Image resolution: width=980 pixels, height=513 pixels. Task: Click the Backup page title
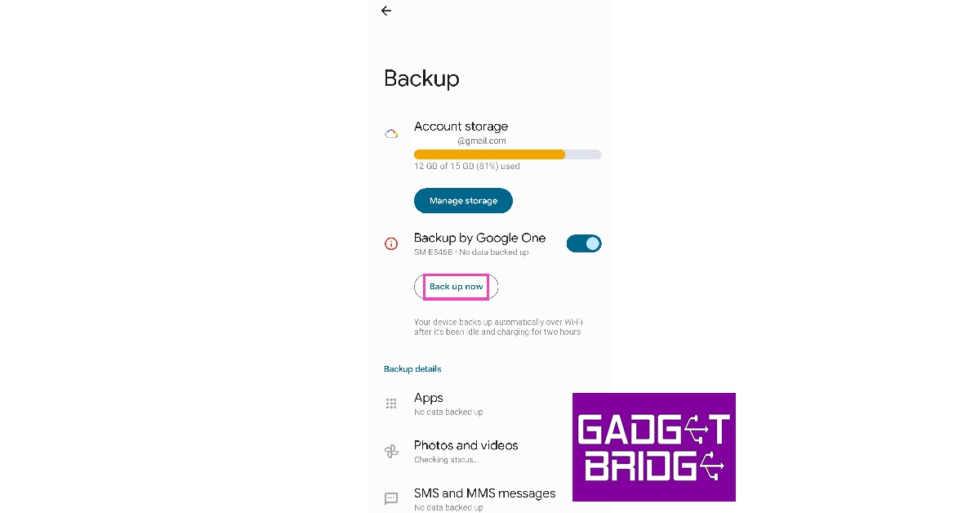421,78
